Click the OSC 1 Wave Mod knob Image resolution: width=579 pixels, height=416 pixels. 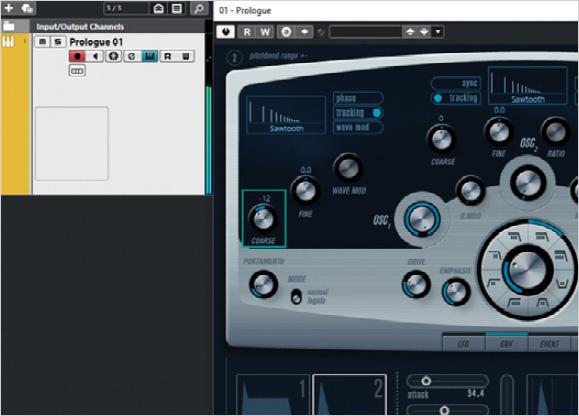[348, 168]
